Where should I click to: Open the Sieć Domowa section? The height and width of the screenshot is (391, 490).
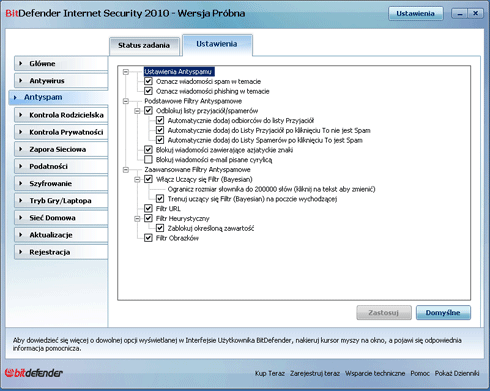click(x=61, y=218)
